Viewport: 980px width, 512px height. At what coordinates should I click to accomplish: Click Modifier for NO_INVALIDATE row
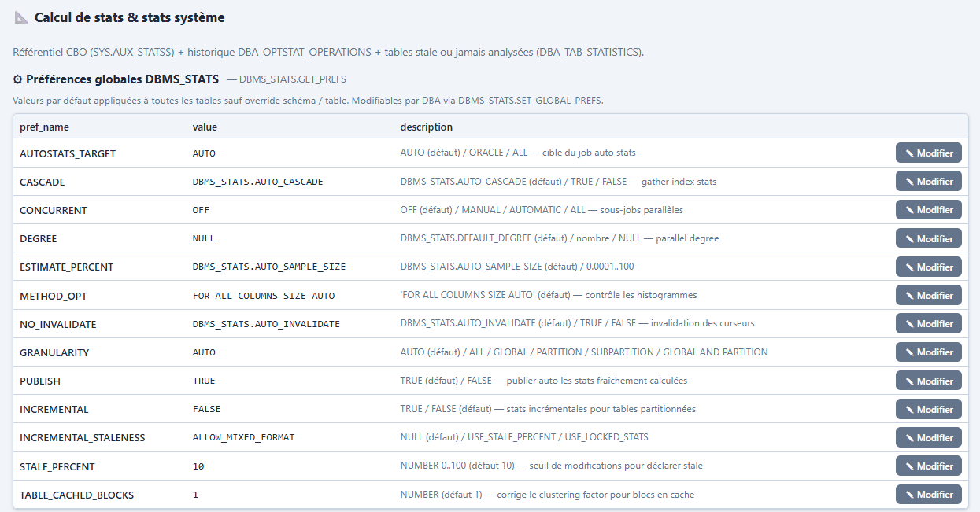(928, 324)
